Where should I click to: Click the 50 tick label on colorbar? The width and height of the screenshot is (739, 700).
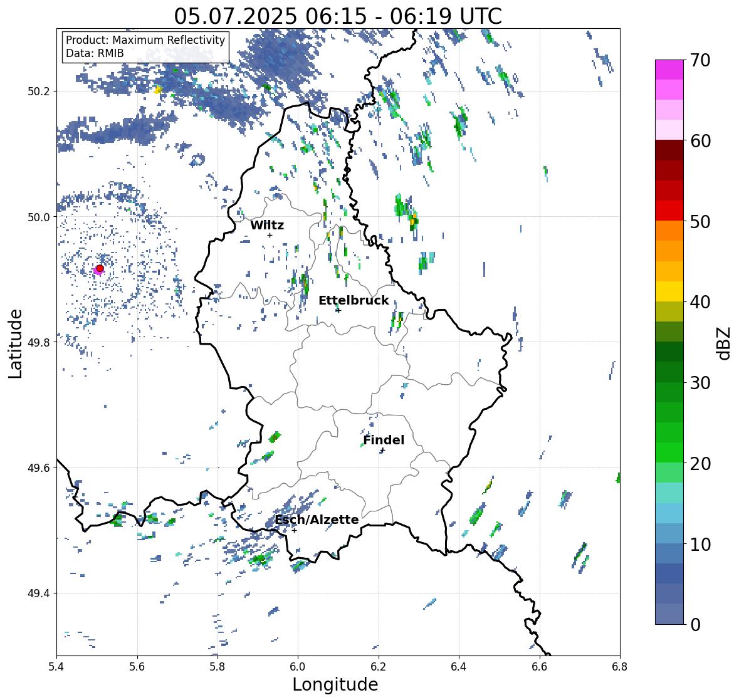click(700, 221)
